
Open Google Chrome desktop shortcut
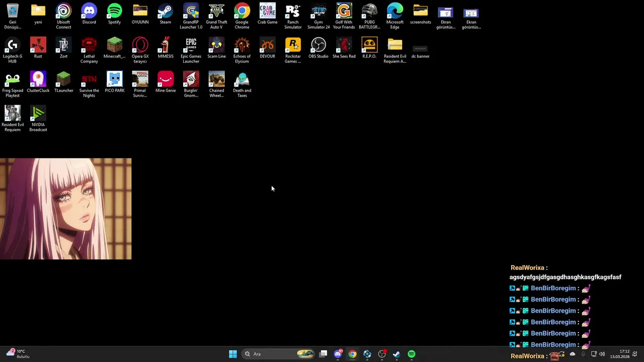tap(242, 16)
